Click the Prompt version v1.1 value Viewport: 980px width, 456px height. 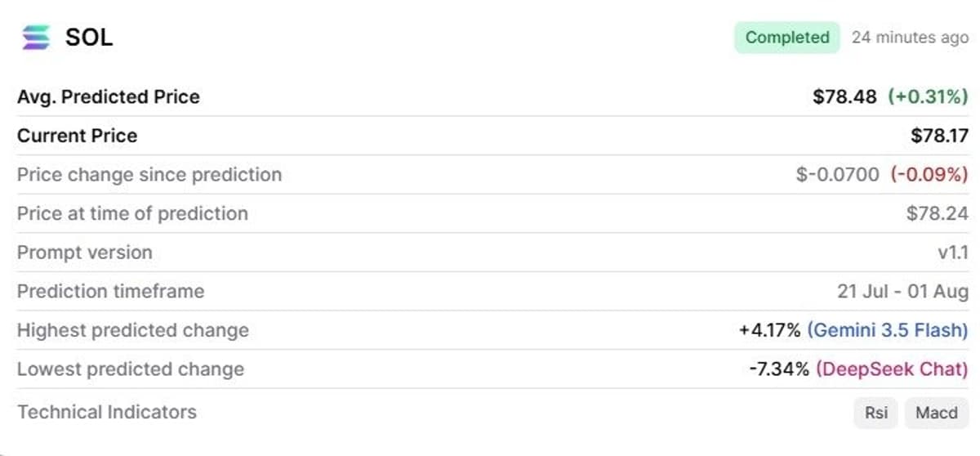(952, 253)
